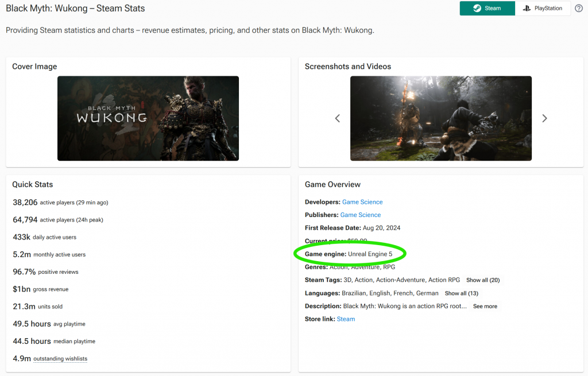Switch to the PlayStation platform tab
The image size is (588, 376).
tap(543, 8)
